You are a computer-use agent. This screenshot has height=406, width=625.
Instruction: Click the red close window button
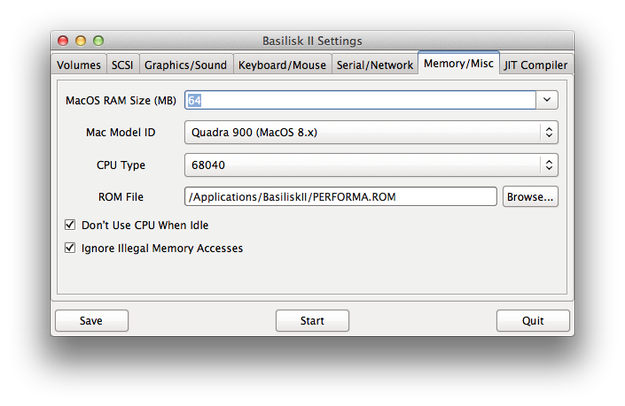[63, 41]
